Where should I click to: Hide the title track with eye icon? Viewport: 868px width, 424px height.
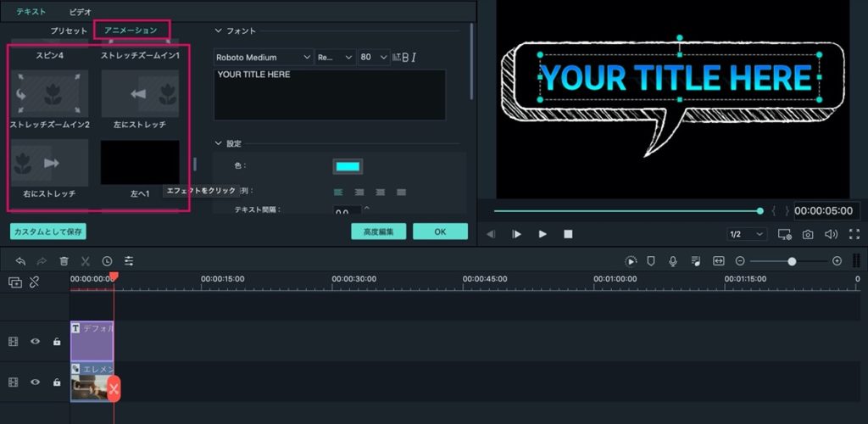tap(35, 342)
